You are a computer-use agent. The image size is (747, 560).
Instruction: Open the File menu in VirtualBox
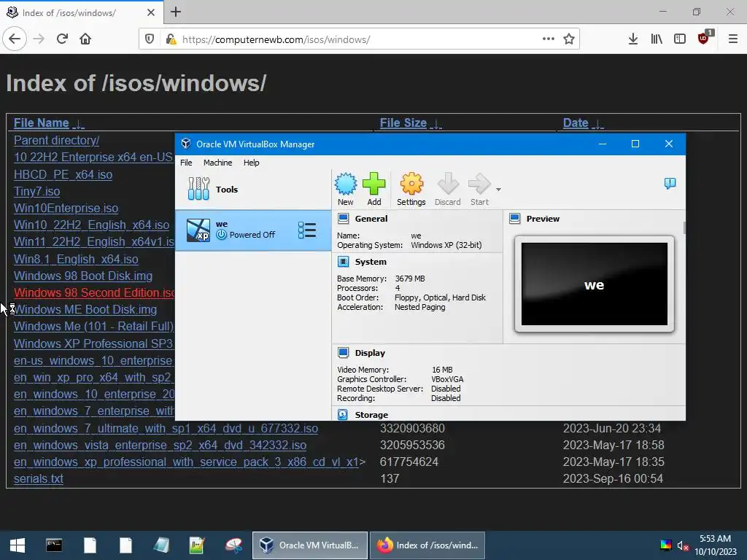(x=186, y=163)
